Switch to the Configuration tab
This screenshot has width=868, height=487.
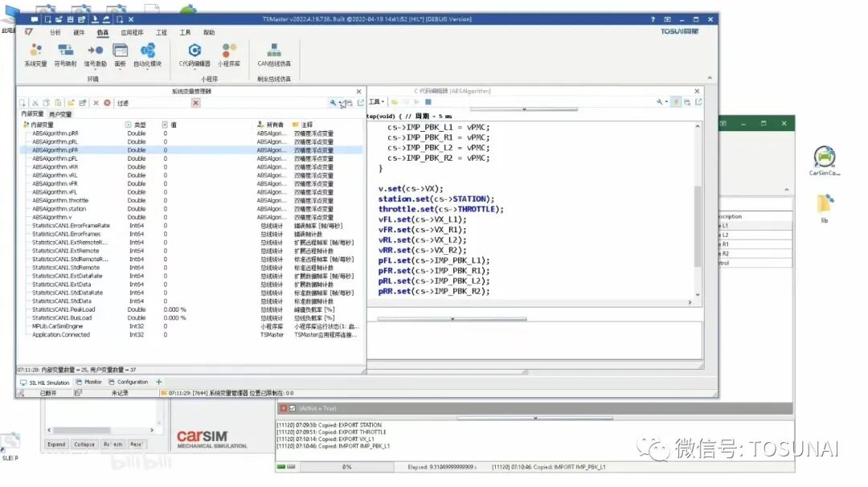[x=129, y=382]
